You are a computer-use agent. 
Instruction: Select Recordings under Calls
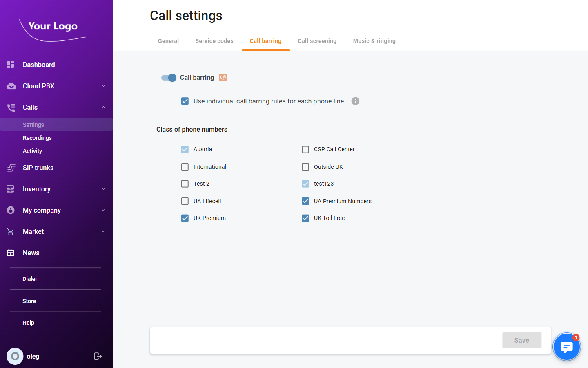37,138
